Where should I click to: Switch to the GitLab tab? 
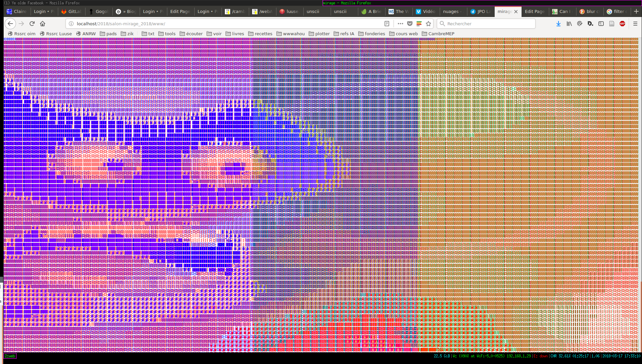(x=71, y=11)
